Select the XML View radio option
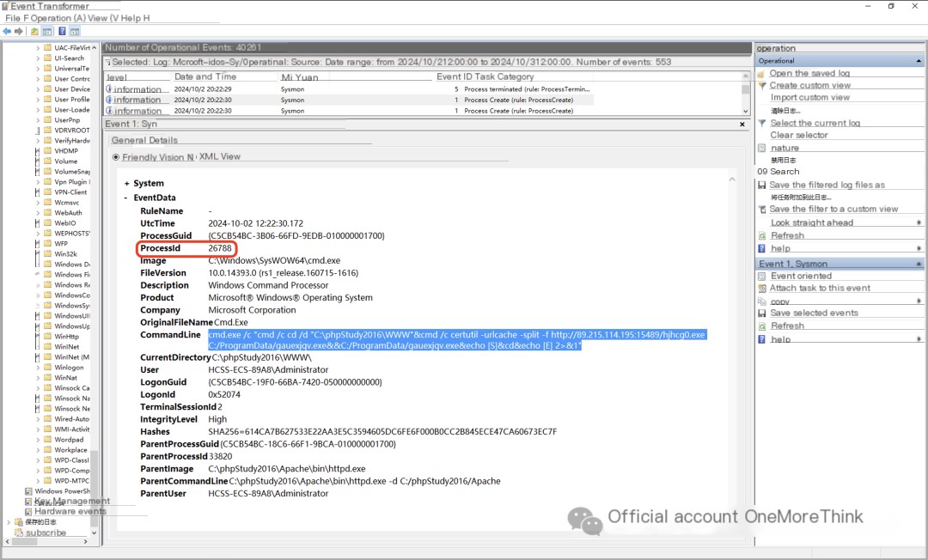Screen dimensions: 928x560 [x=219, y=157]
